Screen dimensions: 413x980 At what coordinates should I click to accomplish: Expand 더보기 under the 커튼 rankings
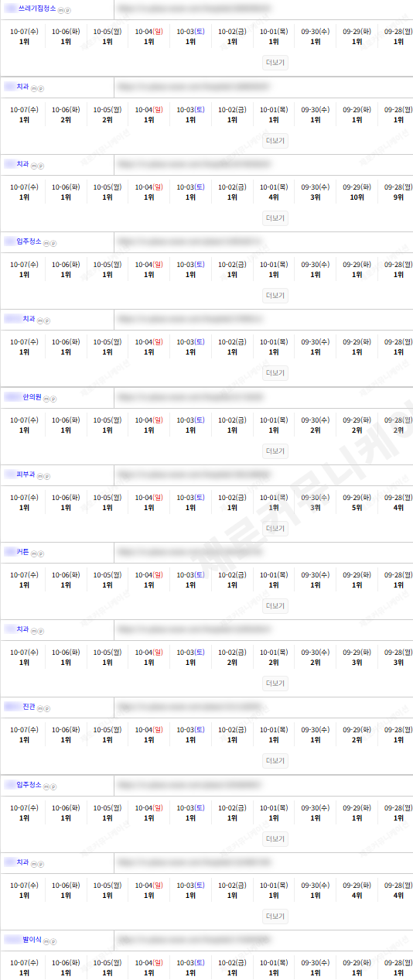(x=275, y=605)
